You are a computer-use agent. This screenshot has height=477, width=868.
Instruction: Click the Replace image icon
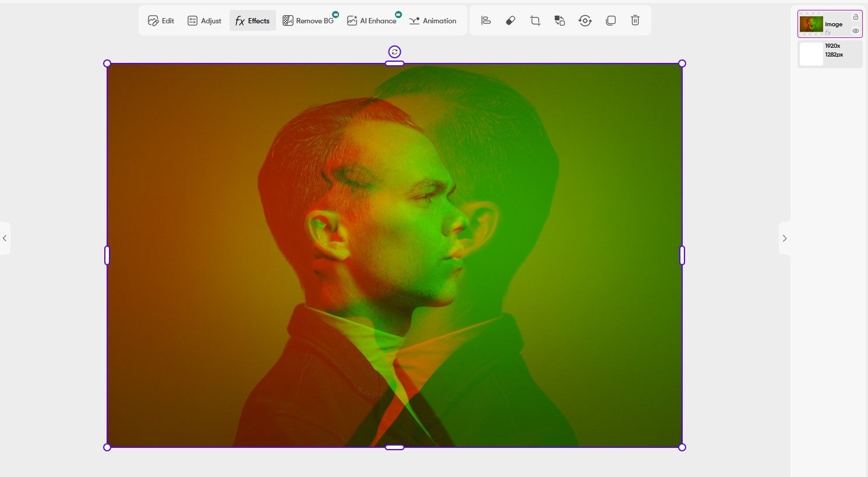(x=559, y=20)
